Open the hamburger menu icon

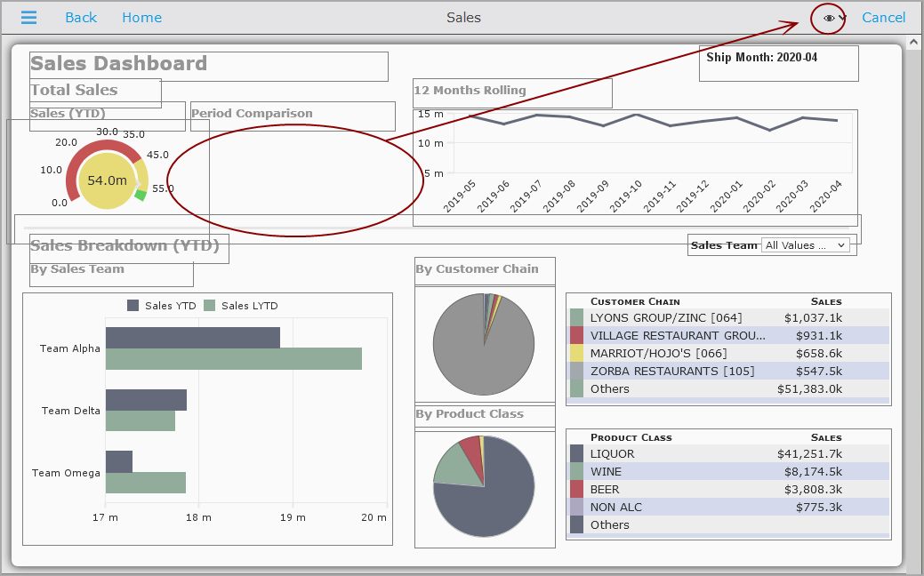pyautogui.click(x=28, y=18)
